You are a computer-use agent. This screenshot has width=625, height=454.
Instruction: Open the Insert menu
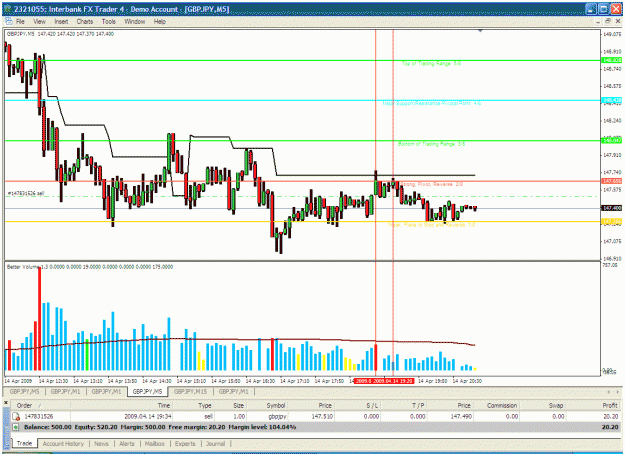pyautogui.click(x=61, y=22)
